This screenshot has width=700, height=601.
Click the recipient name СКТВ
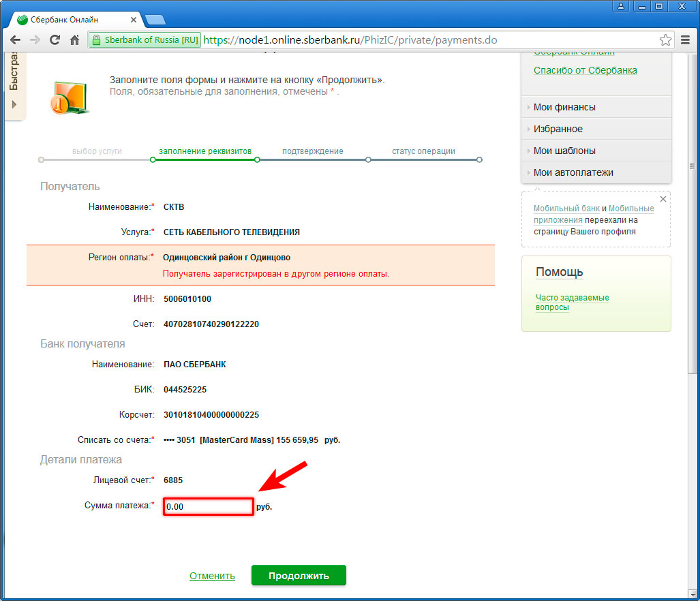174,207
